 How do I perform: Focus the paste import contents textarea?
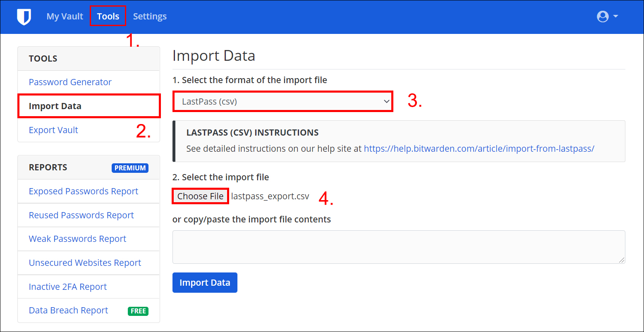399,247
